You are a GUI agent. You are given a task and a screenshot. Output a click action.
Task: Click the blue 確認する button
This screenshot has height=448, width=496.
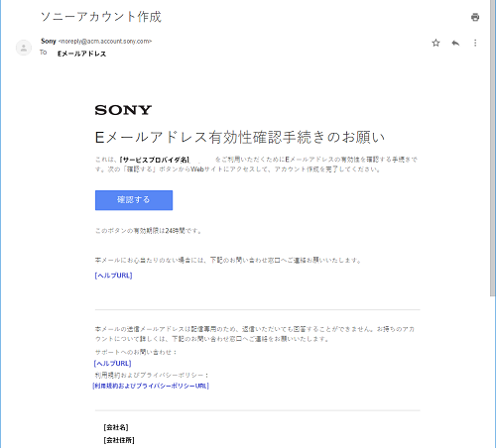[x=134, y=200]
